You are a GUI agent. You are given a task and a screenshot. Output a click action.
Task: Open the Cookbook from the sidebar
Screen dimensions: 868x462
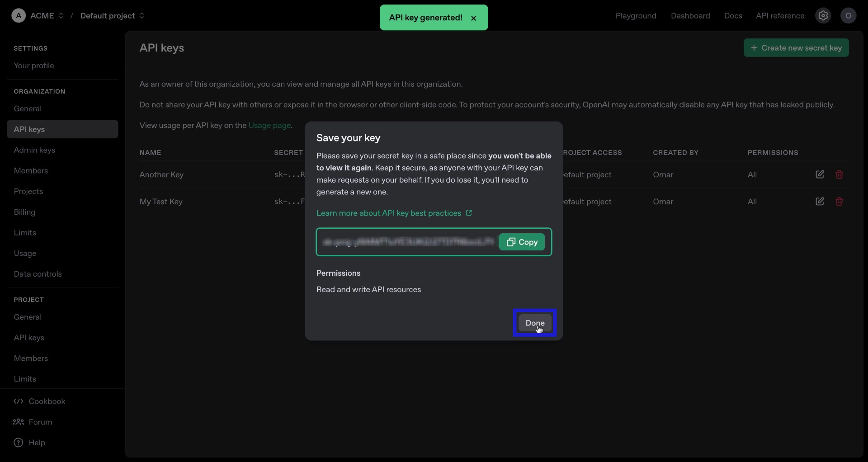click(47, 401)
